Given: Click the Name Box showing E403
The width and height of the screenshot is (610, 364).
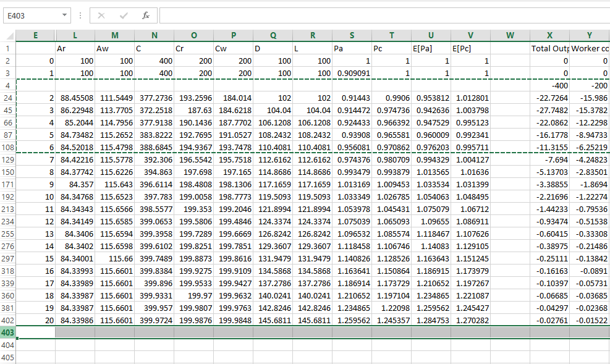Looking at the screenshot, I should click(x=33, y=15).
